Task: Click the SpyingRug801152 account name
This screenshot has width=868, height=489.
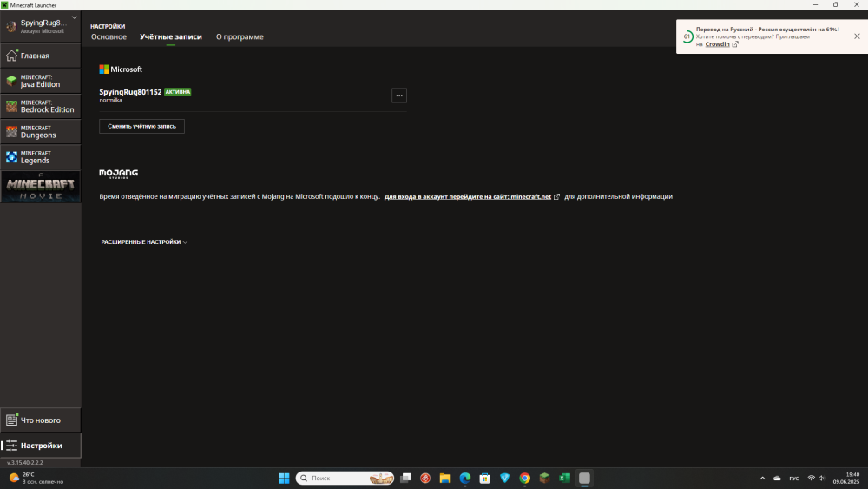Action: pyautogui.click(x=130, y=92)
